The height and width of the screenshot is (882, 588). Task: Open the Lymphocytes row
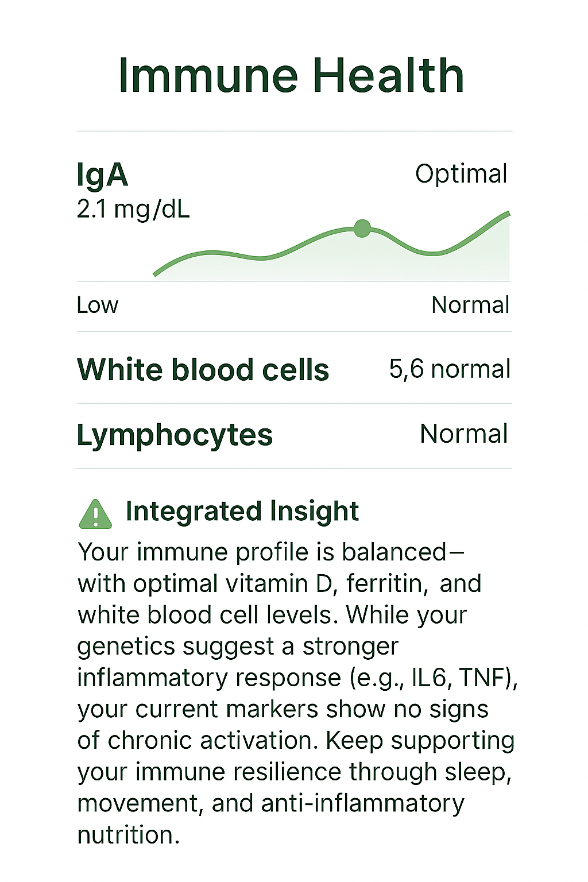pos(175,435)
